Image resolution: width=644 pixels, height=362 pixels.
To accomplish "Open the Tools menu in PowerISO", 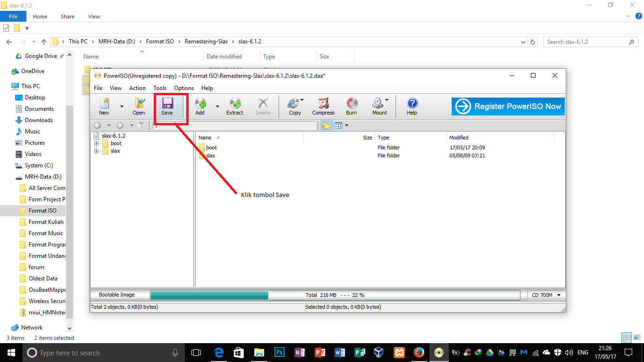I will point(160,88).
